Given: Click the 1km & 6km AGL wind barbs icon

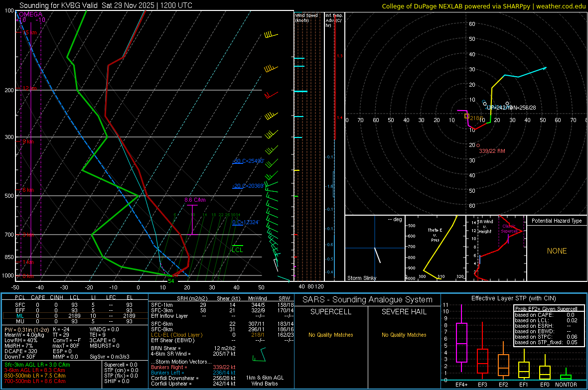Looking at the screenshot, I should point(260,355).
